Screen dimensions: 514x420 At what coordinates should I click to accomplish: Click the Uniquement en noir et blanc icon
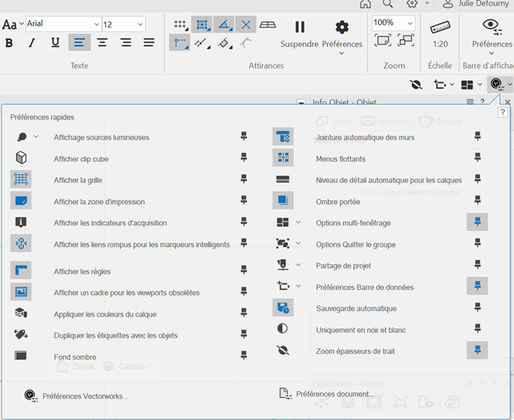[283, 330]
